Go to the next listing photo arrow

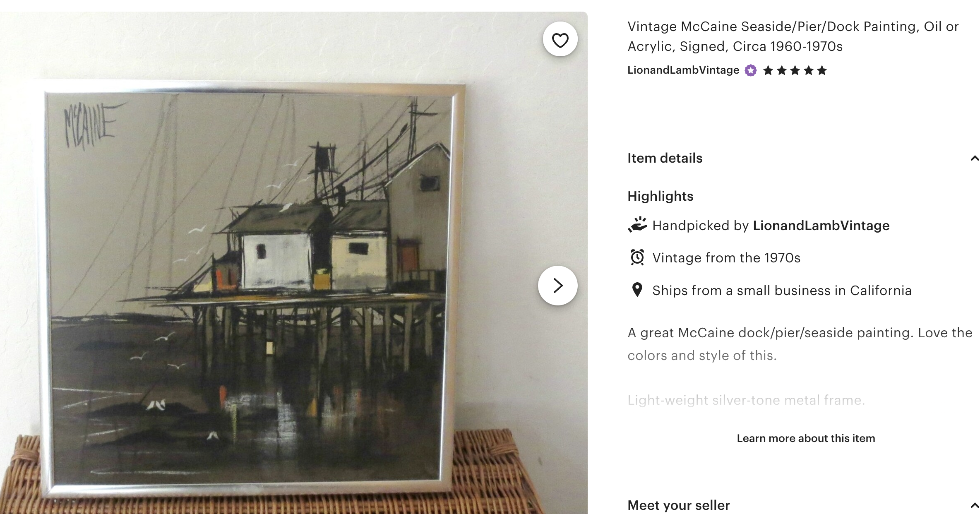pos(558,286)
